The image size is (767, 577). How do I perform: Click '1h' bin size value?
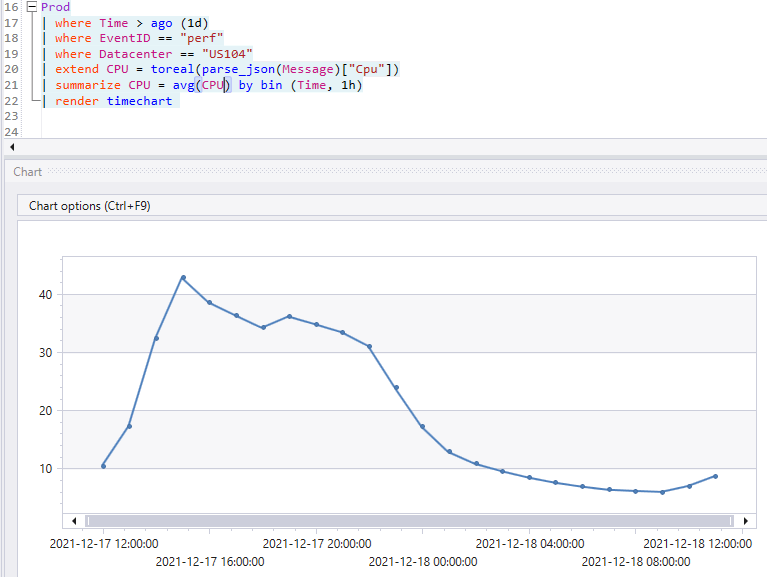[348, 85]
